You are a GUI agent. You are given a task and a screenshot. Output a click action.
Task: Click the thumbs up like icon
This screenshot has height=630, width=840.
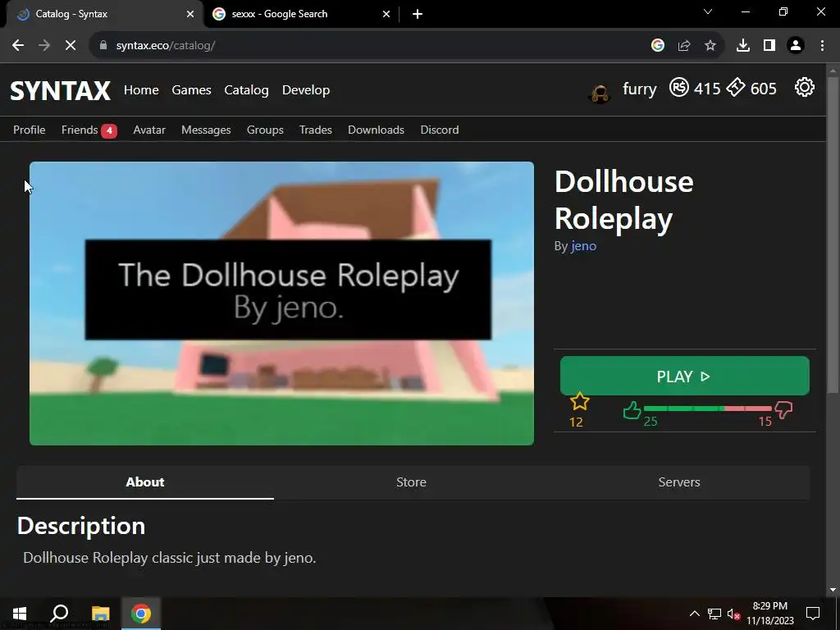click(x=632, y=410)
